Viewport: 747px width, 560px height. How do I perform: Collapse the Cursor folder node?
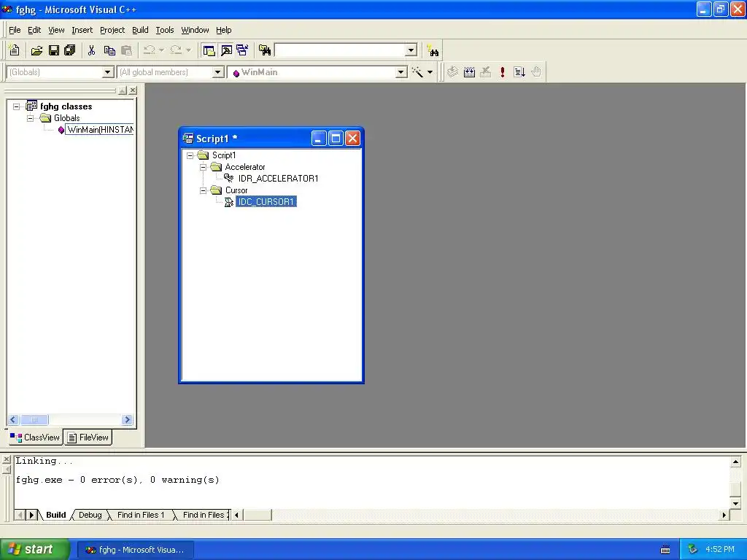click(x=203, y=190)
